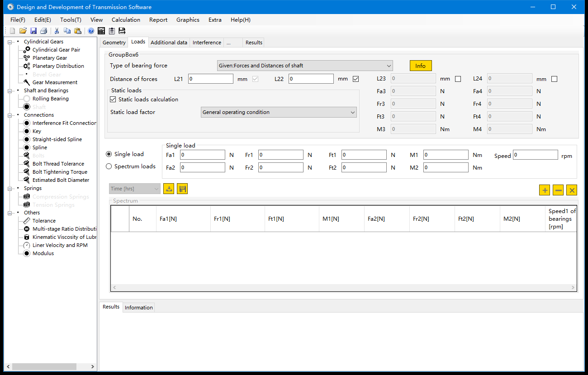This screenshot has width=588, height=375.
Task: Open the Tools(T) menu
Action: [x=71, y=20]
